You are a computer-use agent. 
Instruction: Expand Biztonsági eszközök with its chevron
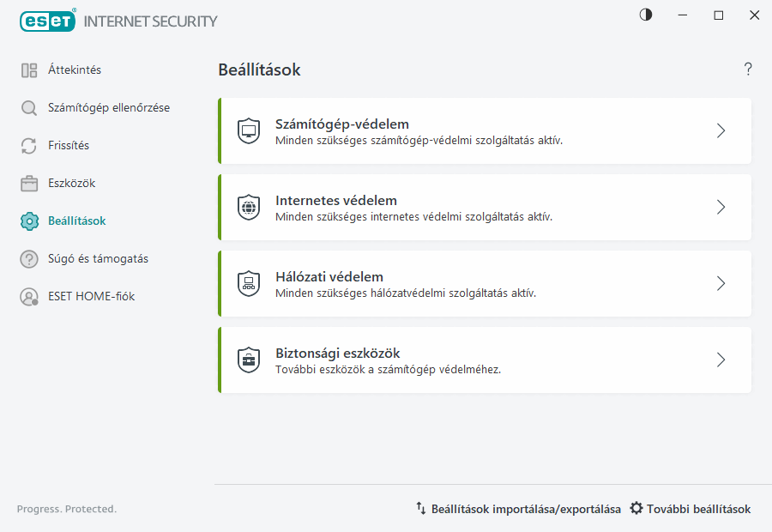(x=721, y=360)
